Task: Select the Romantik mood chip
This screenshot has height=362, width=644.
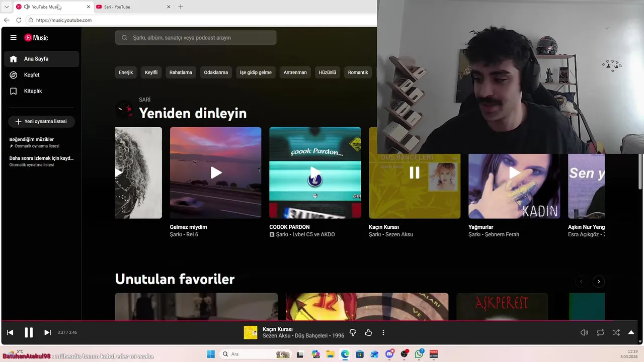Action: [x=358, y=72]
